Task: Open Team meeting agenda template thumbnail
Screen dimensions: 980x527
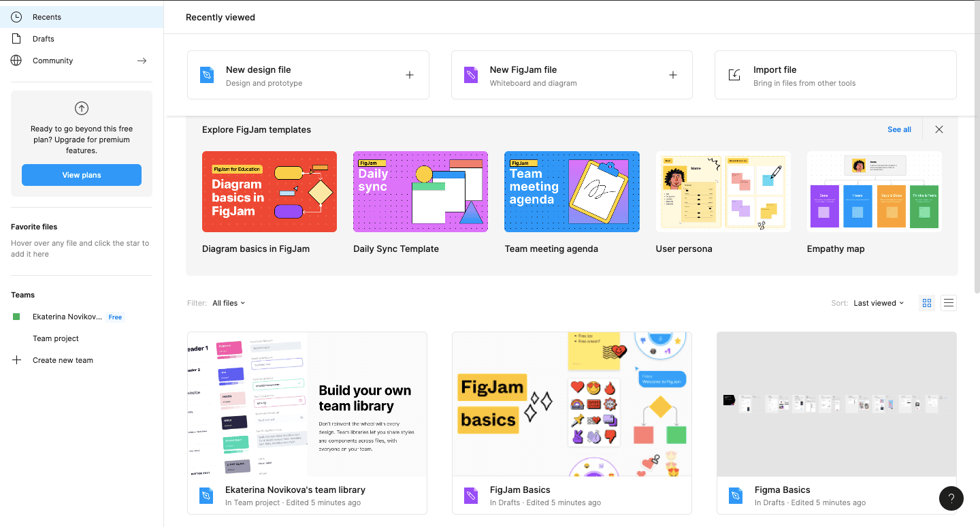Action: [572, 191]
